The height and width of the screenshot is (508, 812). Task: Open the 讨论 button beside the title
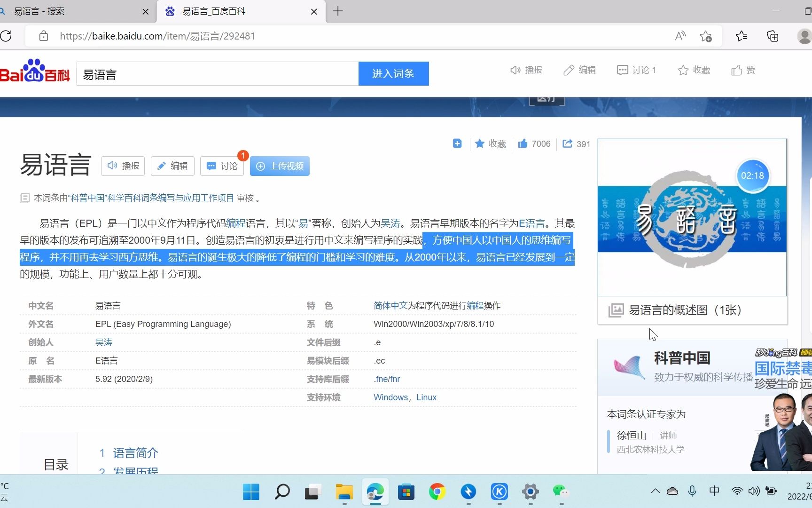[x=222, y=166]
